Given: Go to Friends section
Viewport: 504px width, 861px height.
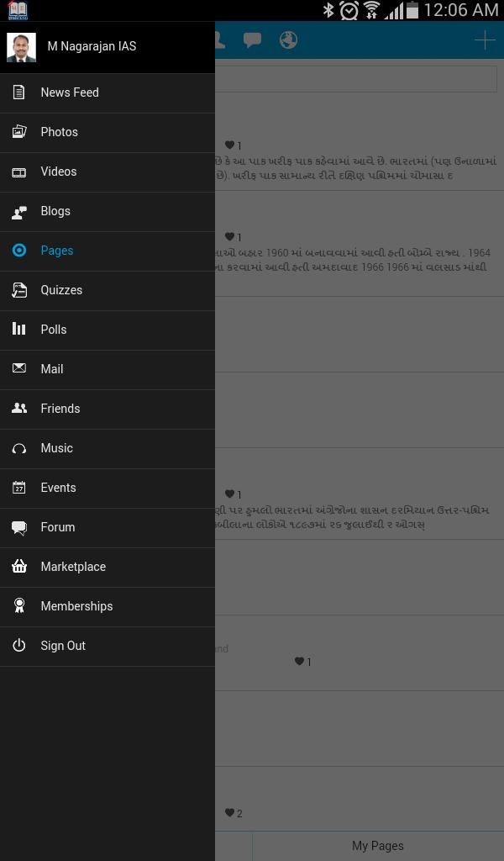Looking at the screenshot, I should (60, 409).
